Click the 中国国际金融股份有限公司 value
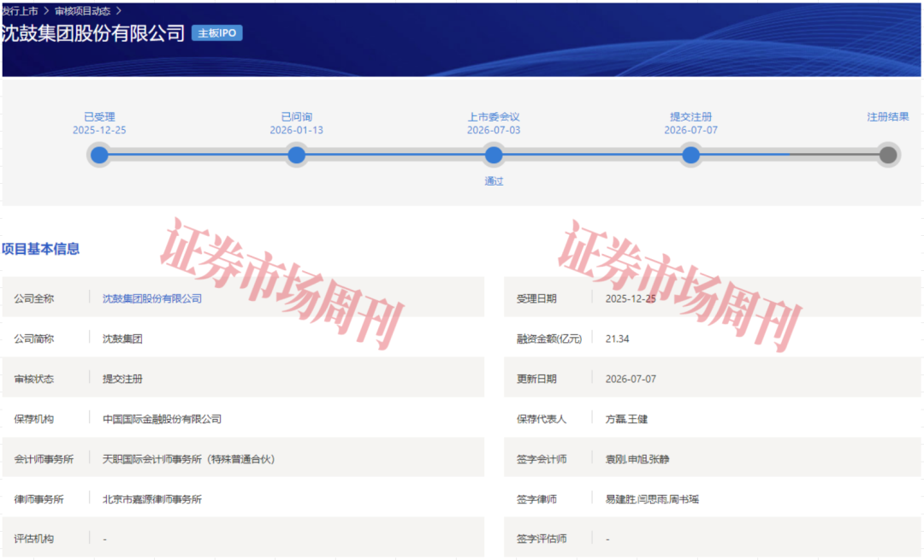Screen dimensions: 924x560 pyautogui.click(x=162, y=419)
